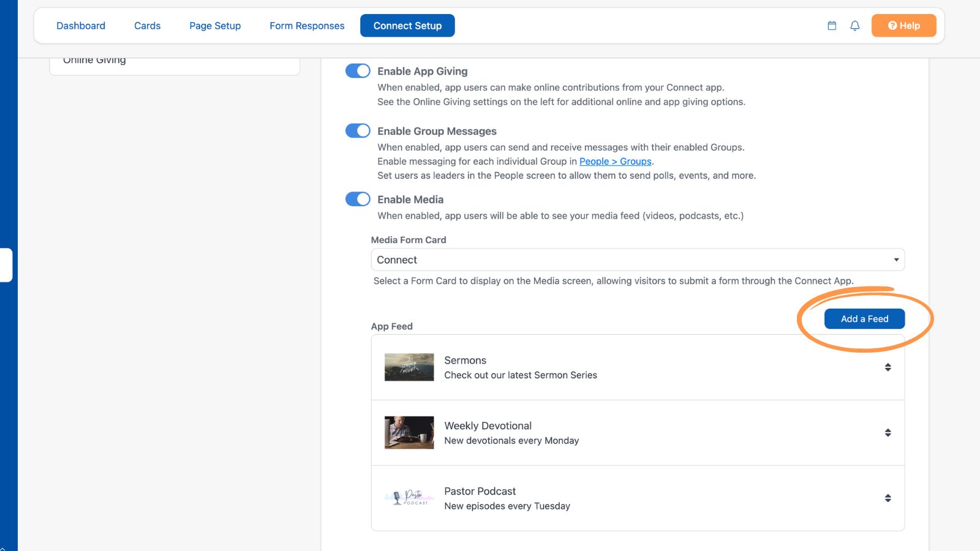Open the Media Form Card dropdown
The height and width of the screenshot is (551, 980).
pos(638,260)
